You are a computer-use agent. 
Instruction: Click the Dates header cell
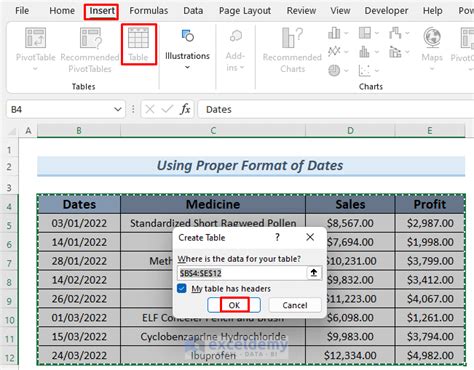click(x=79, y=204)
